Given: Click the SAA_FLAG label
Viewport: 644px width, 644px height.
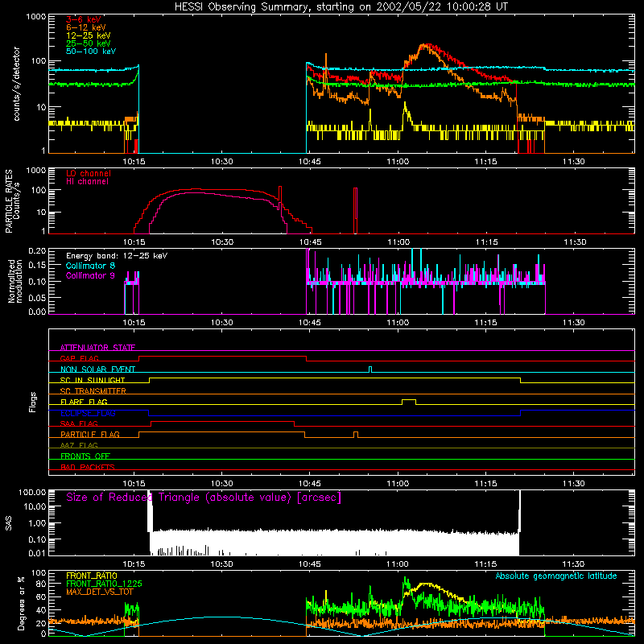Looking at the screenshot, I should click(79, 423).
